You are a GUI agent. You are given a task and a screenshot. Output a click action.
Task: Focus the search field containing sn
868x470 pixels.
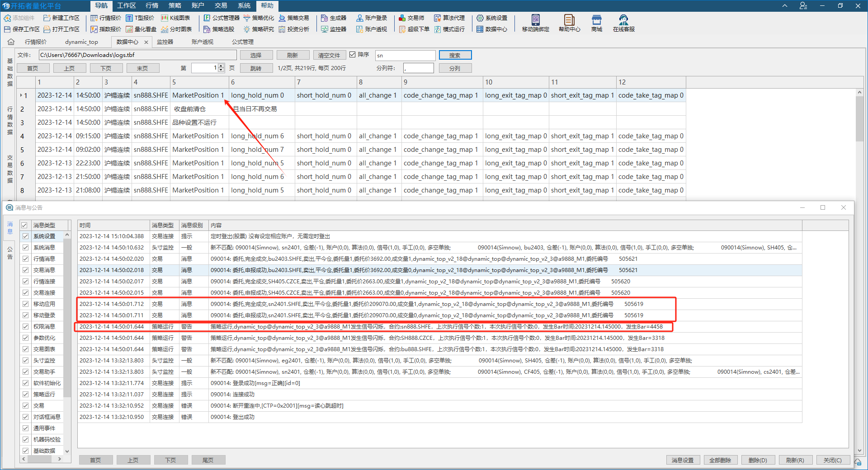[x=405, y=55]
